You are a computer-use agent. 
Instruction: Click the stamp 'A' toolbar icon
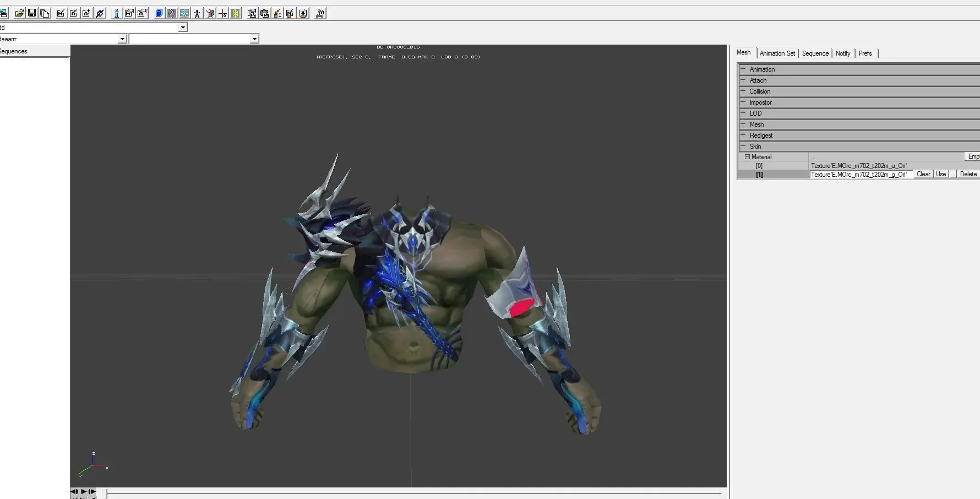[x=320, y=13]
